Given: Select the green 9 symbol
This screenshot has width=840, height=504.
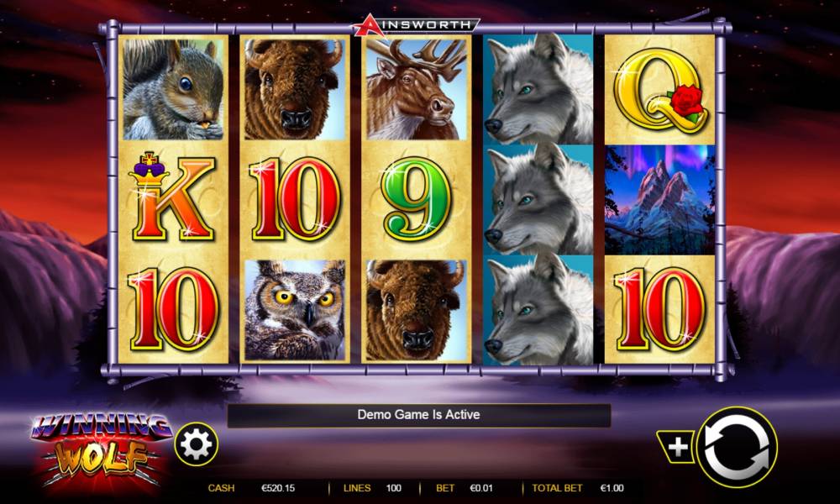Looking at the screenshot, I should pos(416,200).
